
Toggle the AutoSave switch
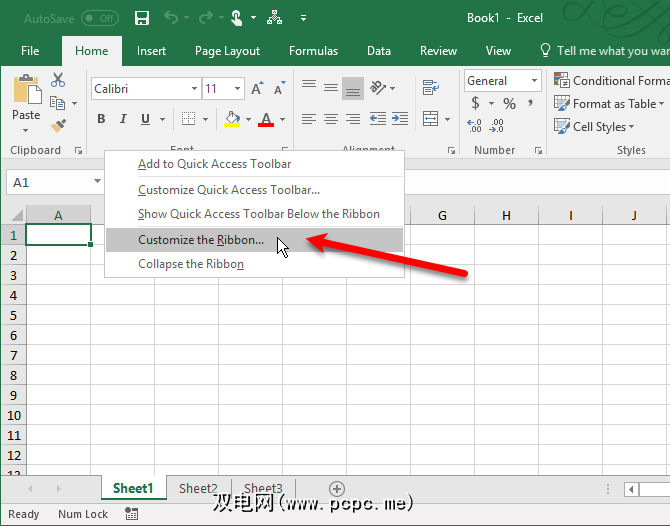click(99, 18)
